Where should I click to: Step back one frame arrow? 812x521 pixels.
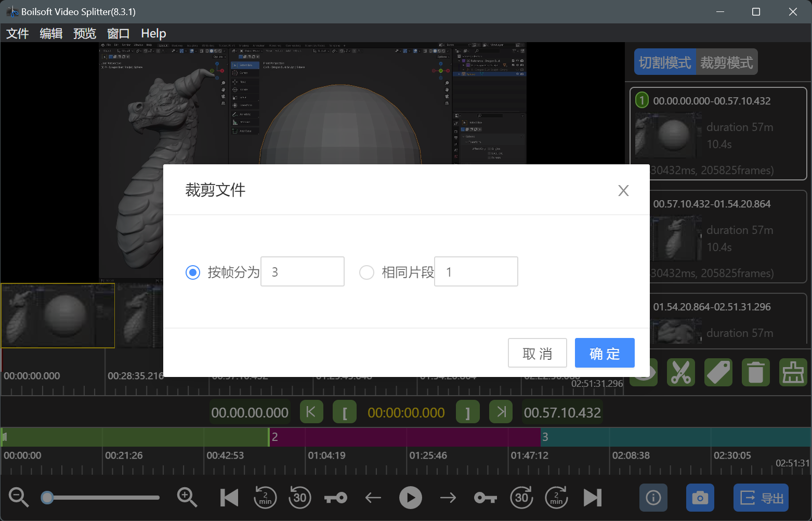tap(373, 498)
